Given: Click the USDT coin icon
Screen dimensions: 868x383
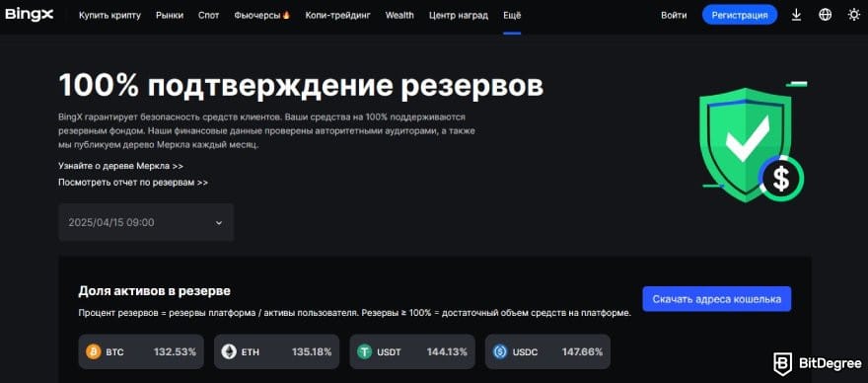Looking at the screenshot, I should pyautogui.click(x=364, y=351).
